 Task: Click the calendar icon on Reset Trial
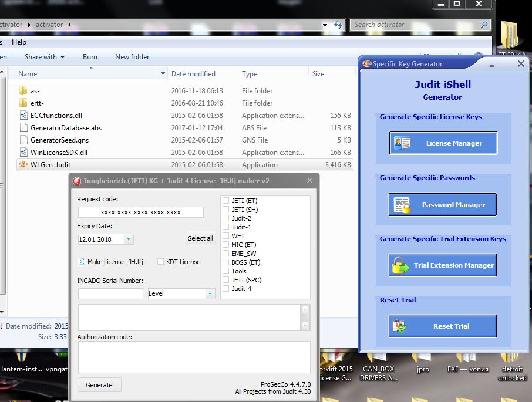(x=399, y=326)
